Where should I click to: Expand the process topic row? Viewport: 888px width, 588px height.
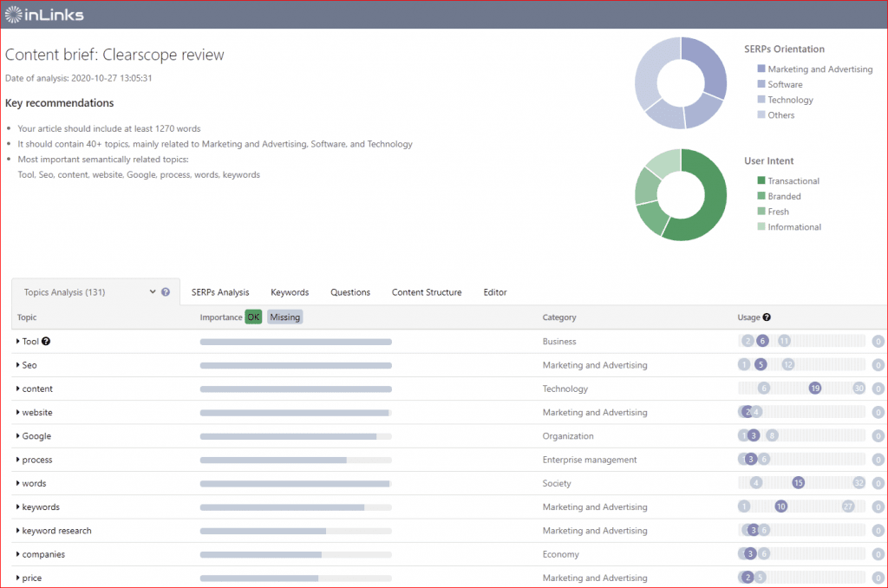tap(17, 460)
